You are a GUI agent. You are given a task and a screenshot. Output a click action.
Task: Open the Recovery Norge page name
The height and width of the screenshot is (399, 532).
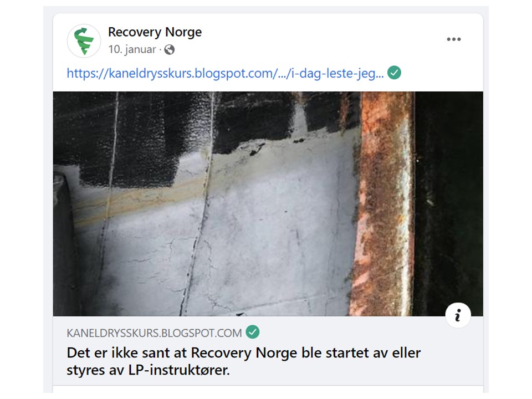pos(155,32)
